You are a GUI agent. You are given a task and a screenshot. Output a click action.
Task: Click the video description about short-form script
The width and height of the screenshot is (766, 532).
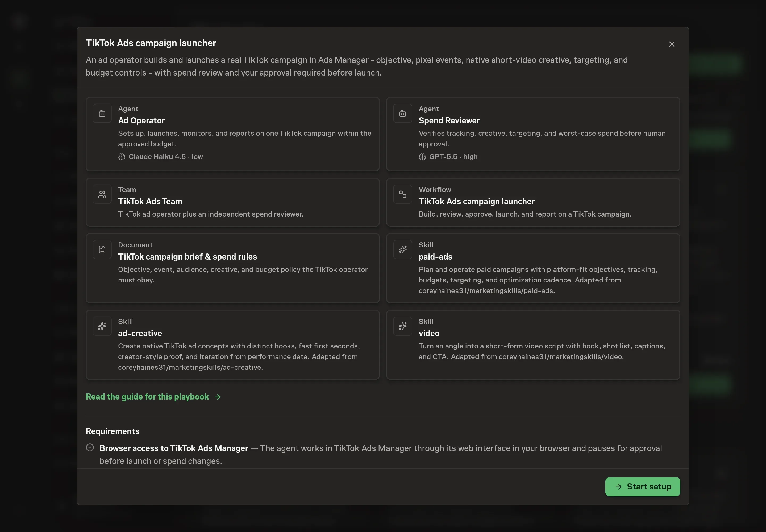click(542, 351)
